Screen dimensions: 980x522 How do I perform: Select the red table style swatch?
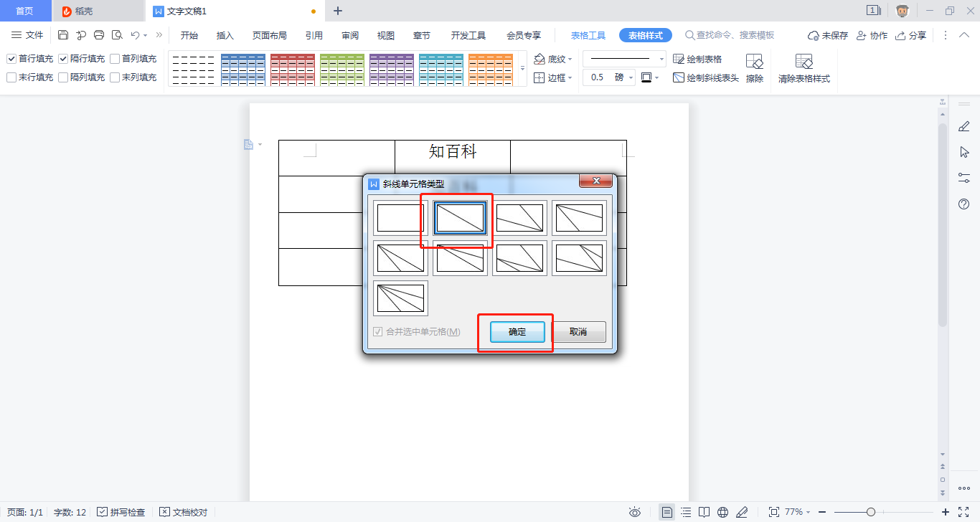click(292, 70)
